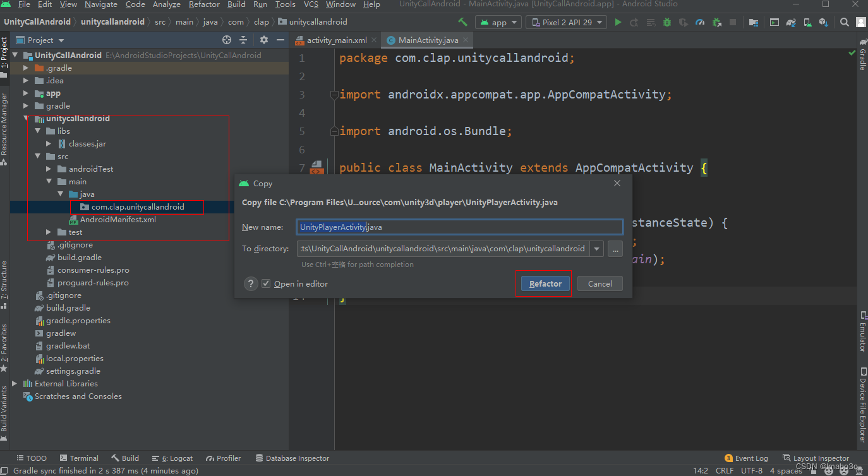Click the gutter related-XML icon beside the MainActivity class line
Viewport: 868px width, 476px height.
(317, 169)
